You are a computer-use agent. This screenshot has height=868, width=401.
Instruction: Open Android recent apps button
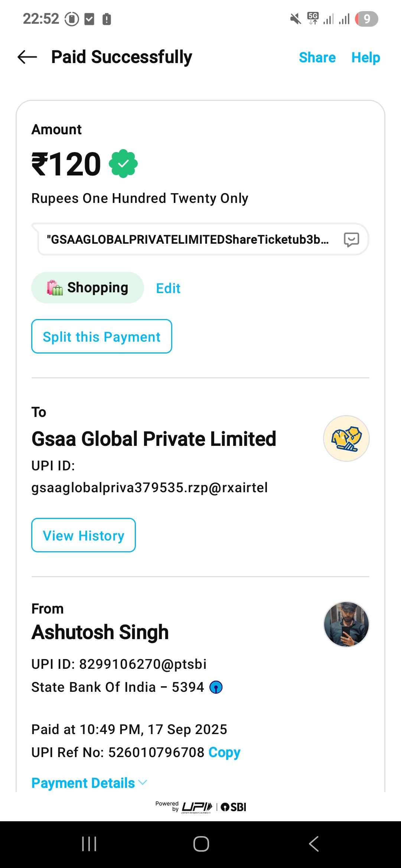pyautogui.click(x=89, y=844)
